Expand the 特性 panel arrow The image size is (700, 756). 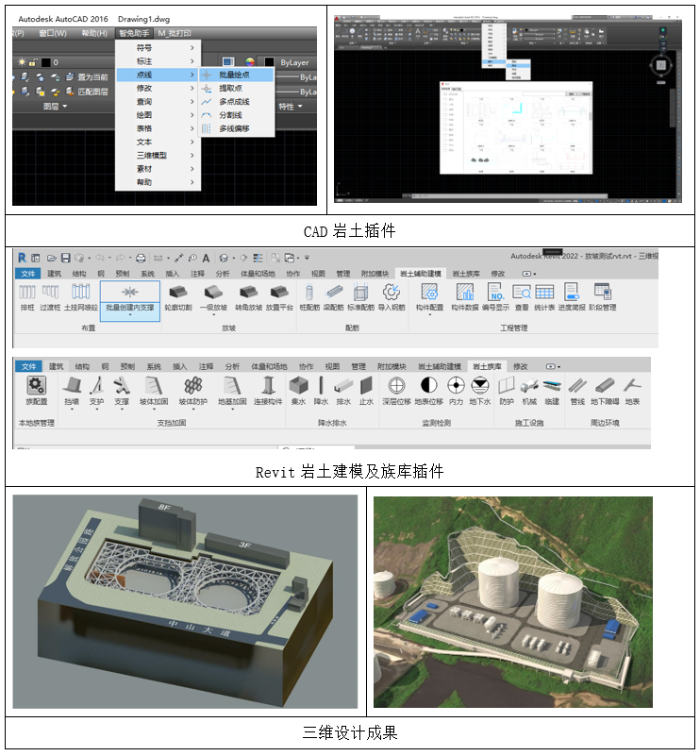click(300, 107)
